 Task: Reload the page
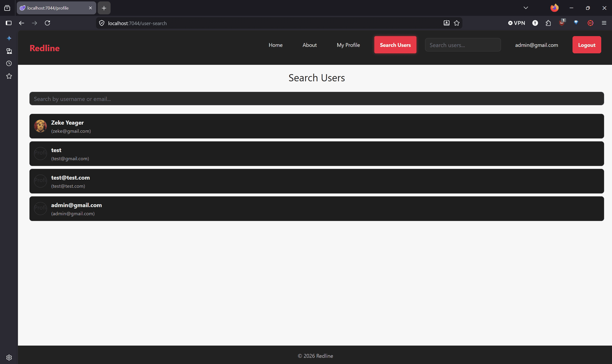click(47, 23)
